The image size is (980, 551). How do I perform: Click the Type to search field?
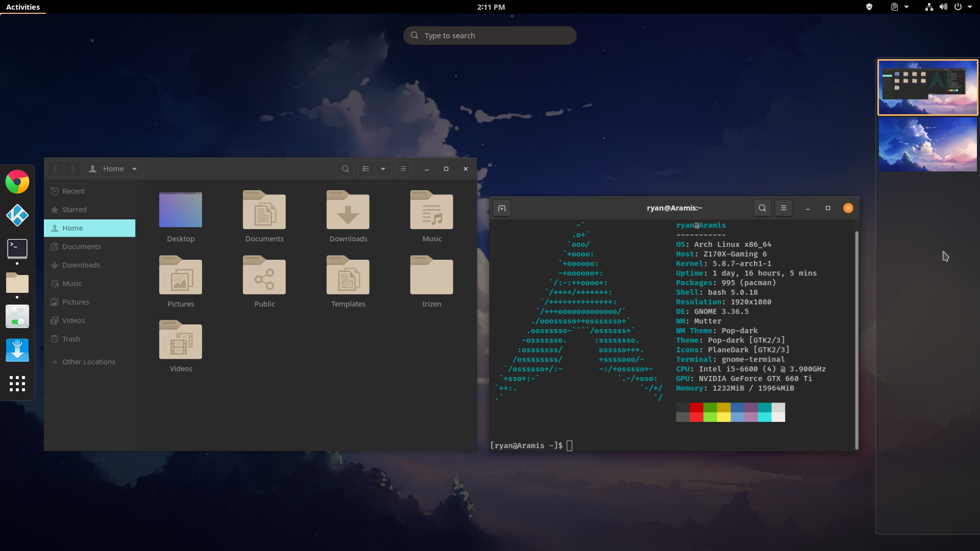[x=490, y=36]
